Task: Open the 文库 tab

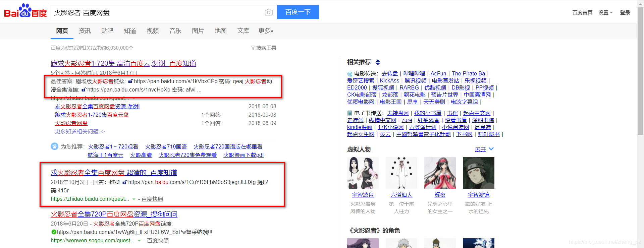Action: pyautogui.click(x=243, y=31)
